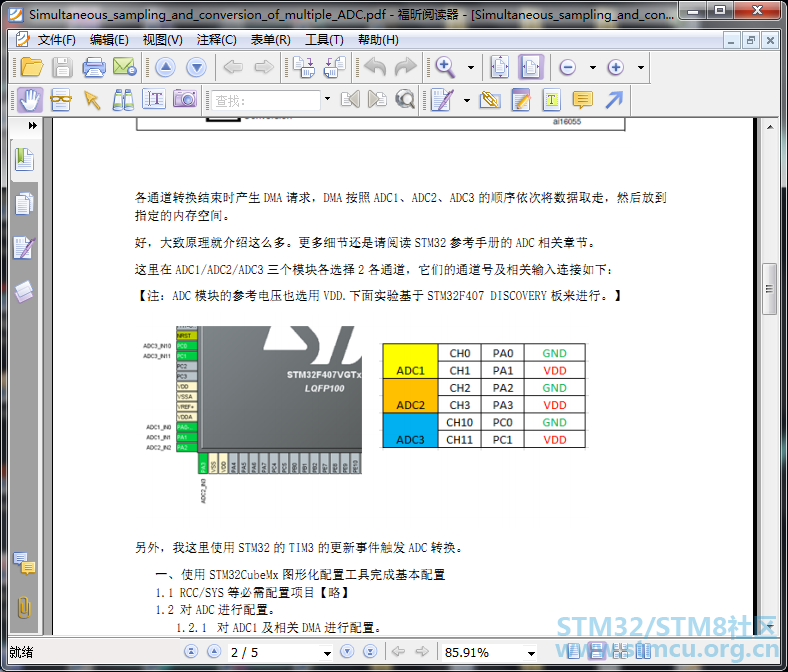
Task: Select the text selection tool
Action: pos(154,100)
